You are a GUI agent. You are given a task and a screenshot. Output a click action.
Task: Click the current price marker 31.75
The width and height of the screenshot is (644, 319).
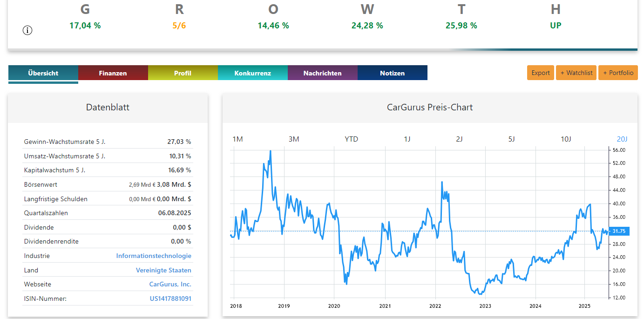[x=620, y=231]
